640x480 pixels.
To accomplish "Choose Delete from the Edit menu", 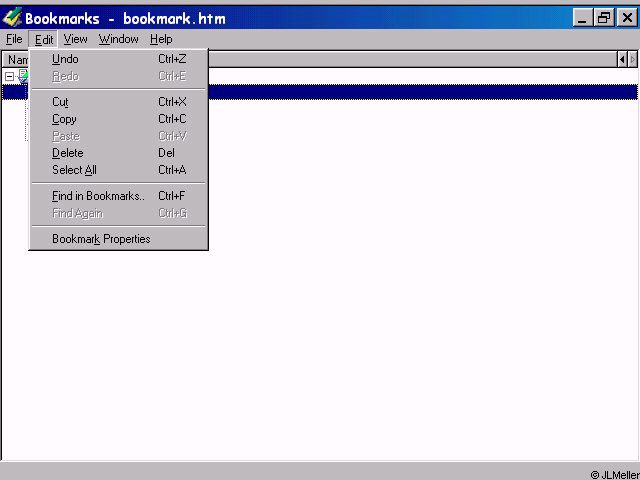I will (119, 153).
